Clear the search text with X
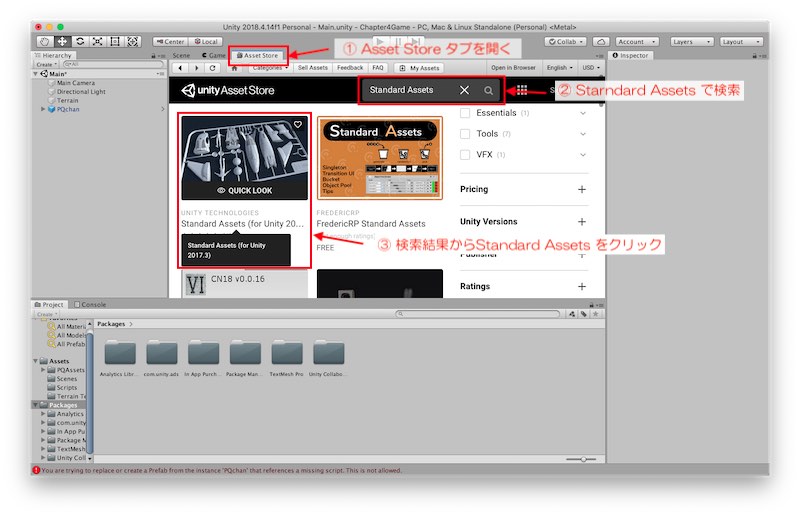Screen dimensions: 800x516 (x=464, y=90)
